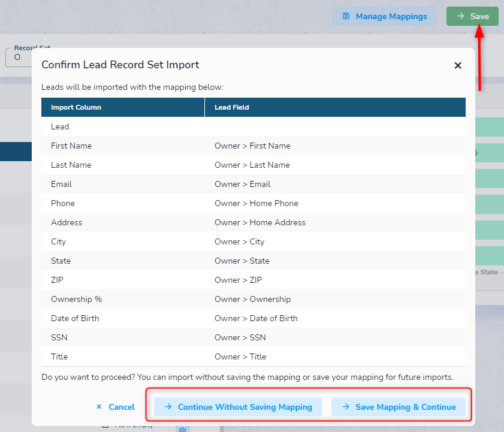Select the Date of Birth import row

tap(253, 318)
